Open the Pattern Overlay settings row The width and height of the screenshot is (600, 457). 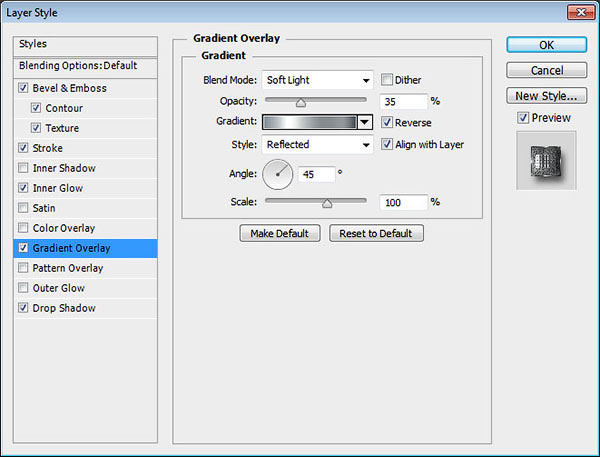click(85, 268)
